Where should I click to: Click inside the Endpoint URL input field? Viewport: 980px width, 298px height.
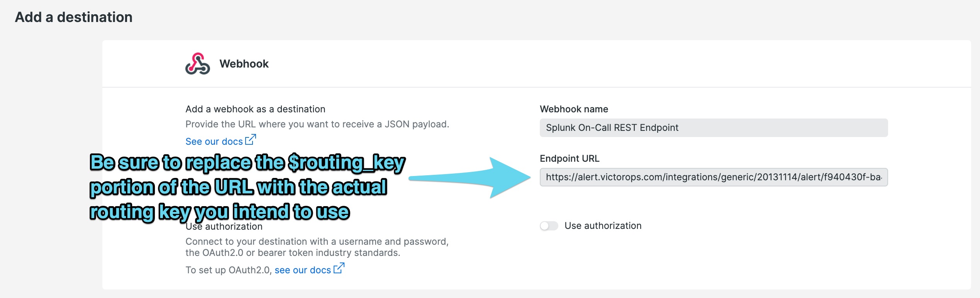pos(714,178)
